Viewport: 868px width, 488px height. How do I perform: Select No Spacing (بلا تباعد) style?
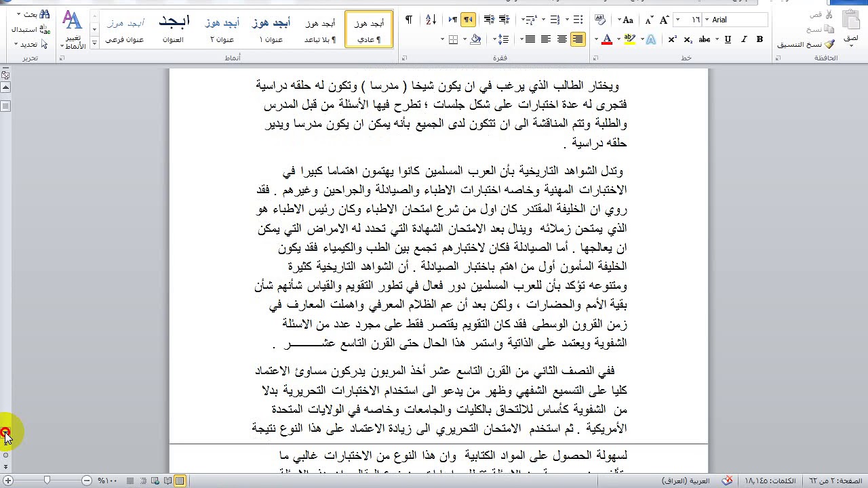click(320, 29)
